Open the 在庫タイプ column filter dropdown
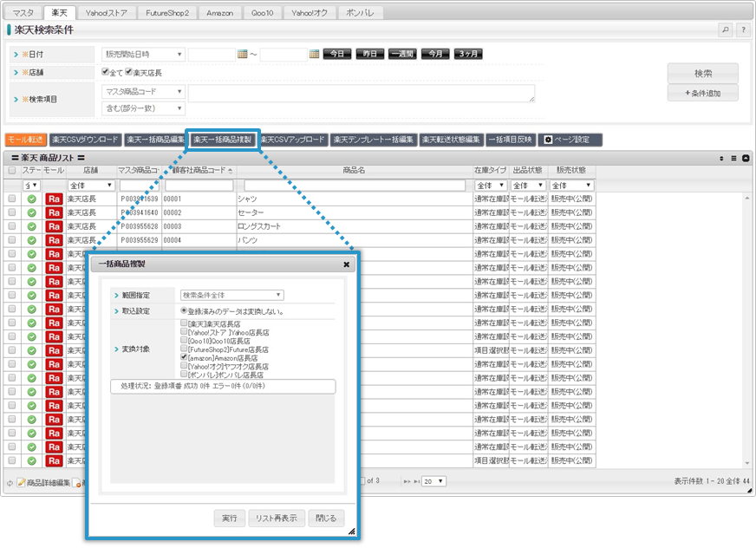Image resolution: width=756 pixels, height=548 pixels. click(490, 186)
